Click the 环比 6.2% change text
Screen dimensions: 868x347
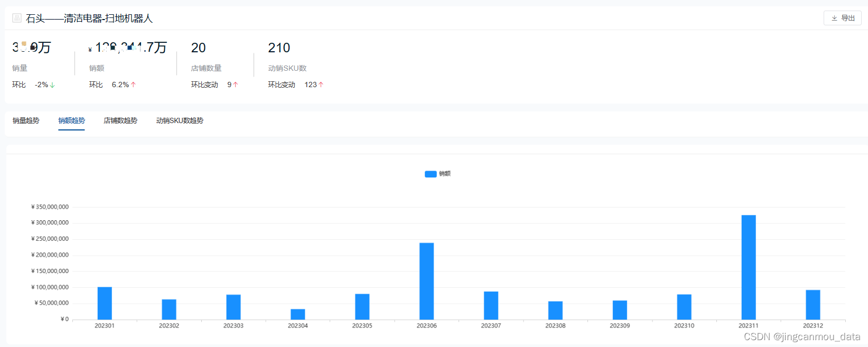point(109,85)
